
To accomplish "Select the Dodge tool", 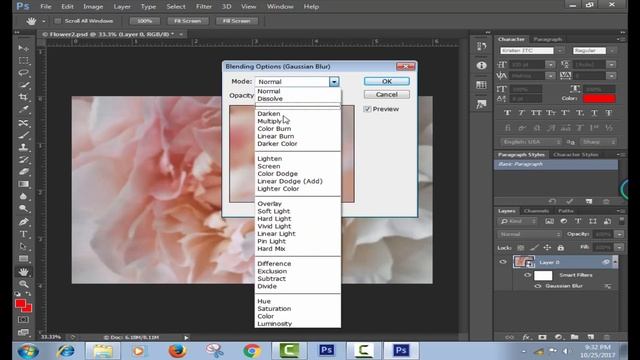I will (23, 209).
